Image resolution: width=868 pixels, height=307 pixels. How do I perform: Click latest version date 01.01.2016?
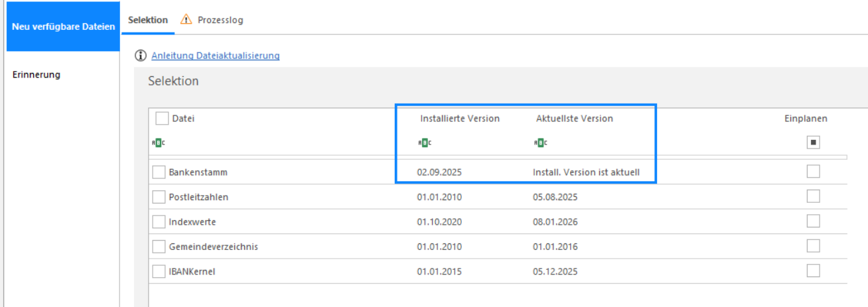click(x=555, y=247)
